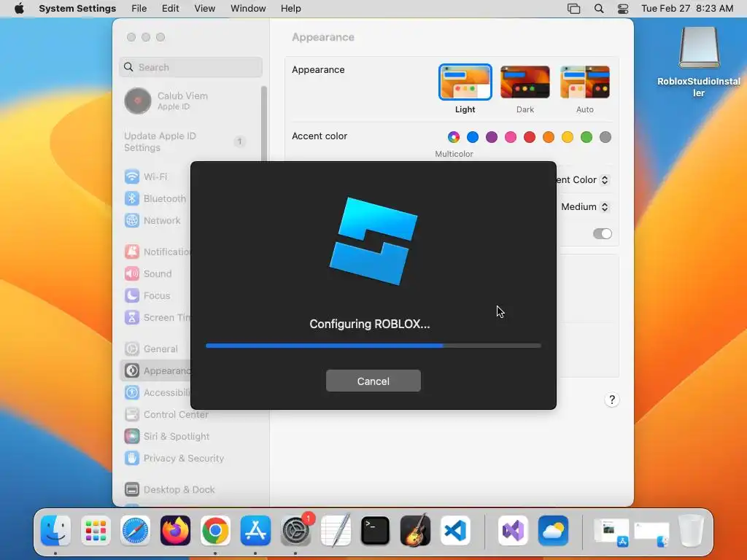Open the help question mark button
The height and width of the screenshot is (560, 747).
click(612, 400)
